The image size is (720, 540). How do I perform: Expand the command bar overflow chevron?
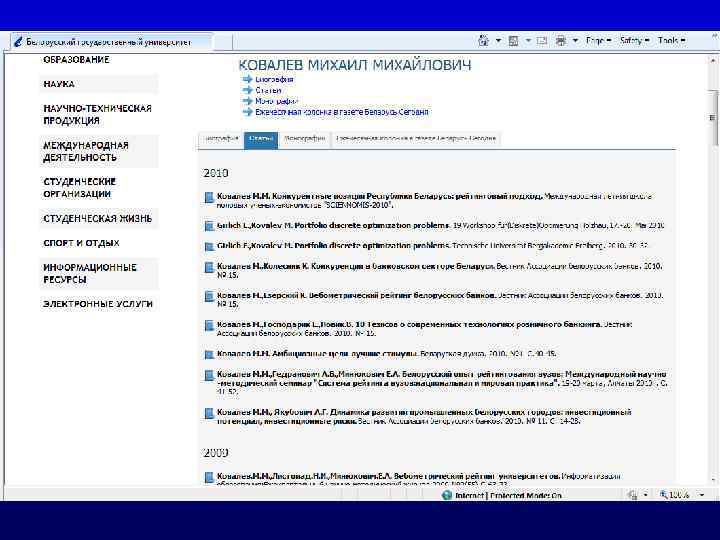[x=713, y=36]
